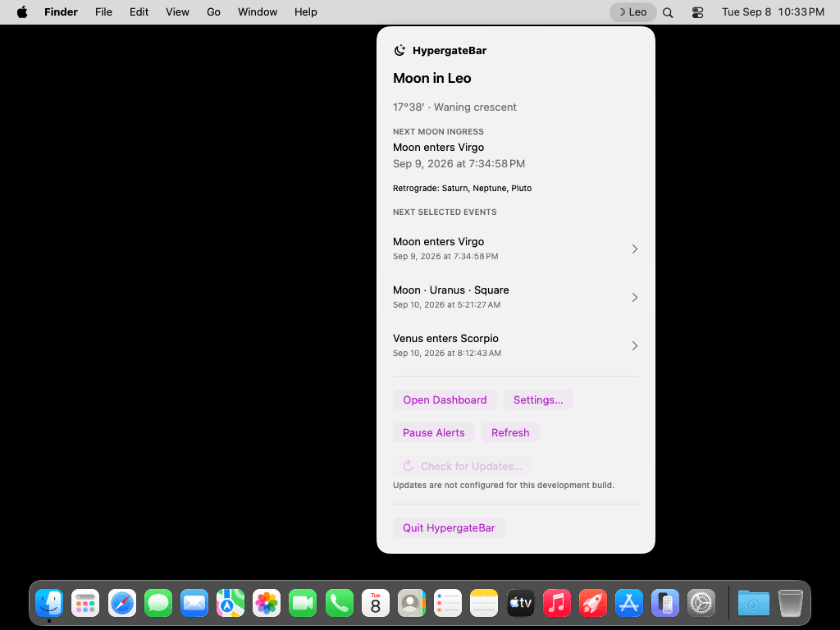Viewport: 840px width, 630px height.
Task: Quit HypergateBar
Action: [449, 527]
